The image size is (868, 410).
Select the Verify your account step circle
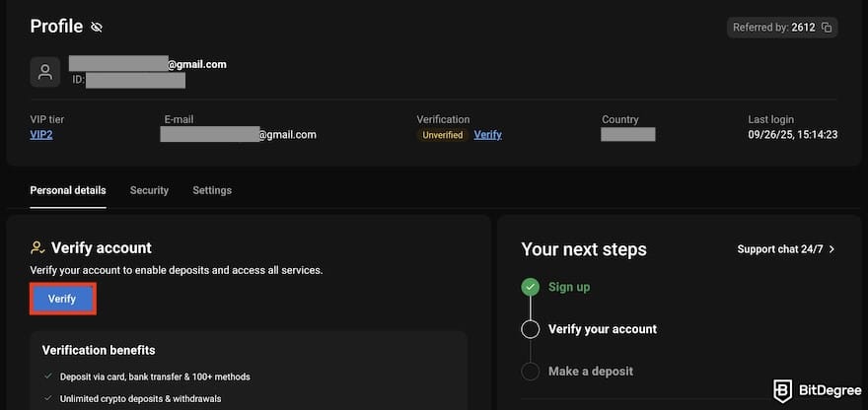531,329
